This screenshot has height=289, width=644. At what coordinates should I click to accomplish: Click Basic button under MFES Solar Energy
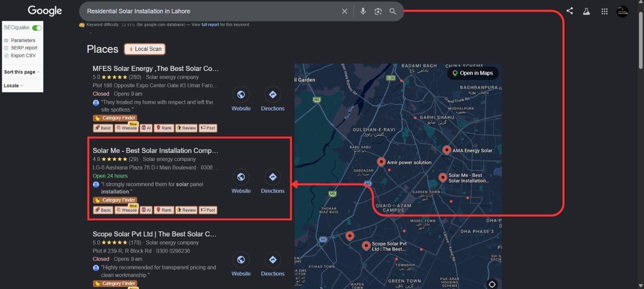(103, 128)
